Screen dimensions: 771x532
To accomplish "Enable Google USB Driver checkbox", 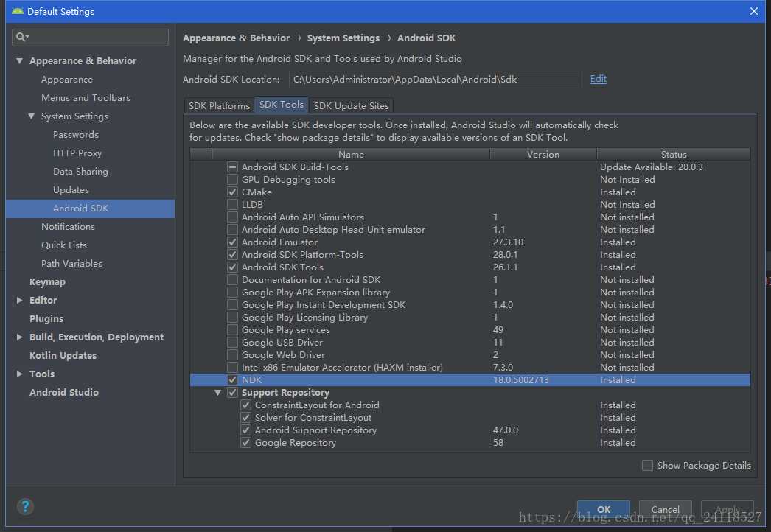I will tap(233, 343).
